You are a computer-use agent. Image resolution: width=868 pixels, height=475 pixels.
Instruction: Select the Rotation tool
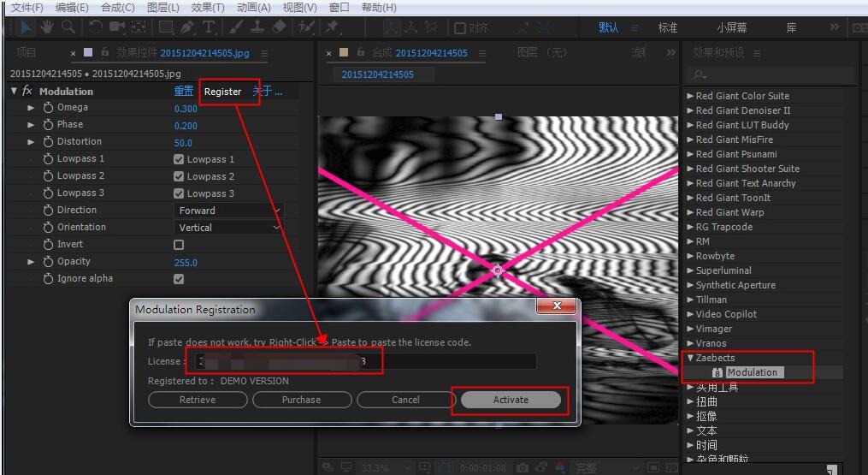click(x=95, y=28)
